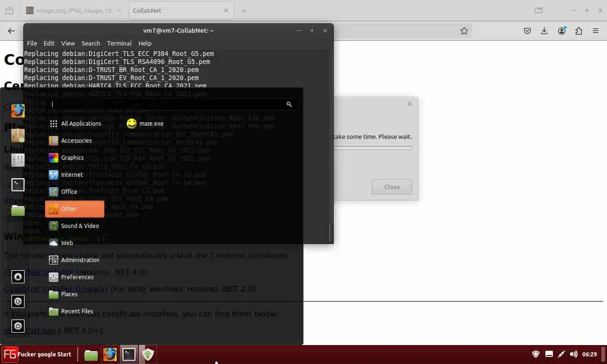Switch to the CollabNet browser tab
Image resolution: width=607 pixels, height=364 pixels.
click(181, 10)
